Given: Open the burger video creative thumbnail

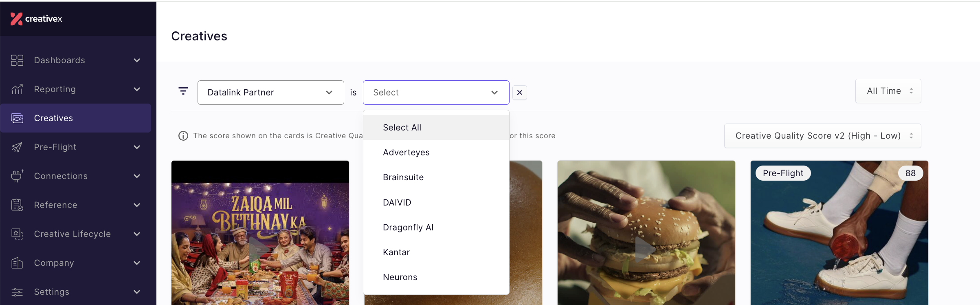Looking at the screenshot, I should pos(646,233).
